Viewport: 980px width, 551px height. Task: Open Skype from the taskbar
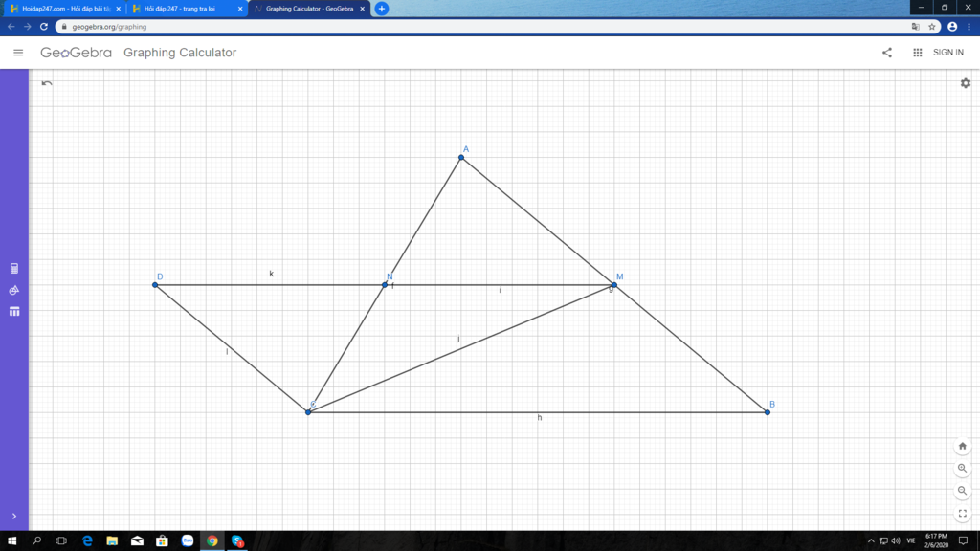(237, 541)
